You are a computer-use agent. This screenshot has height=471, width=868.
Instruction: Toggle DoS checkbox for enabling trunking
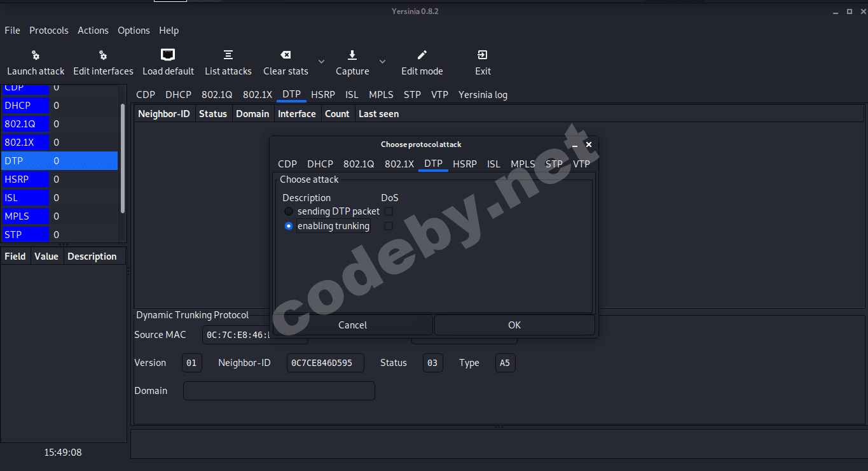click(389, 226)
